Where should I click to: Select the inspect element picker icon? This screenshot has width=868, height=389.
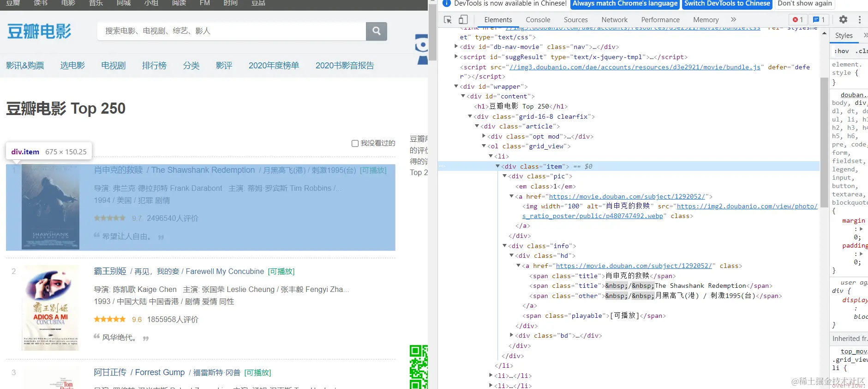448,19
